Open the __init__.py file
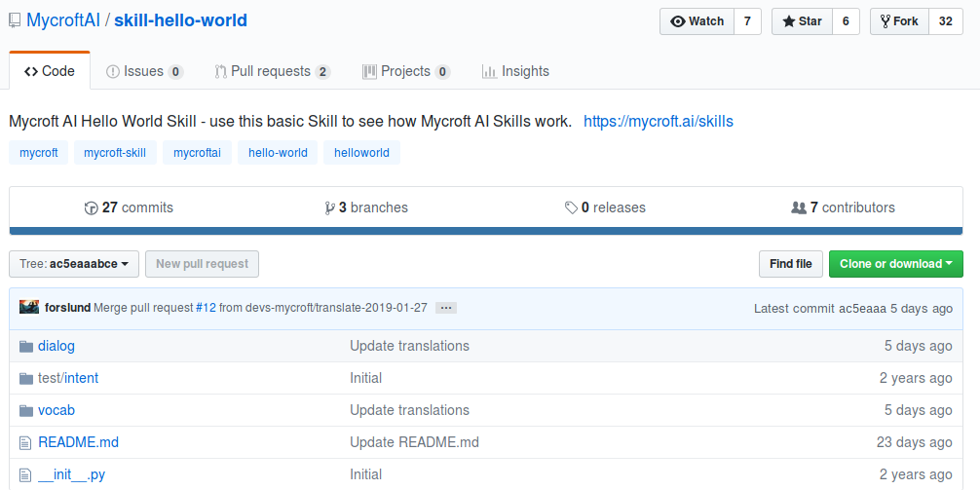 71,474
